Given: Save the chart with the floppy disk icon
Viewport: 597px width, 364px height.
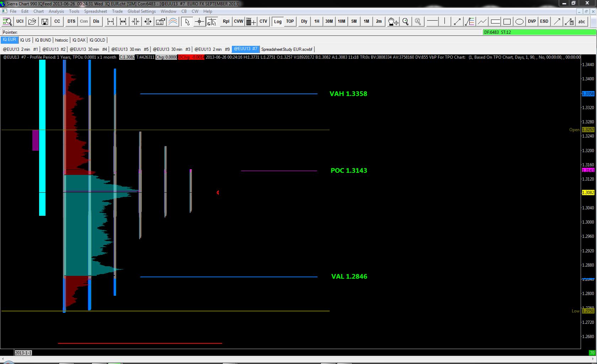Looking at the screenshot, I should click(x=45, y=21).
